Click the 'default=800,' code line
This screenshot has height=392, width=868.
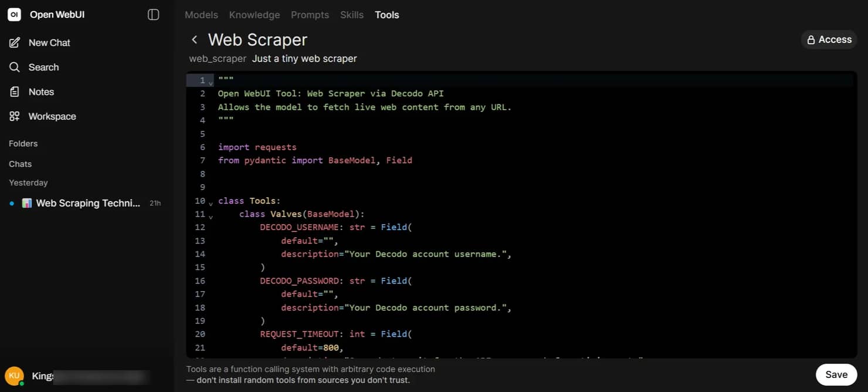pos(312,347)
